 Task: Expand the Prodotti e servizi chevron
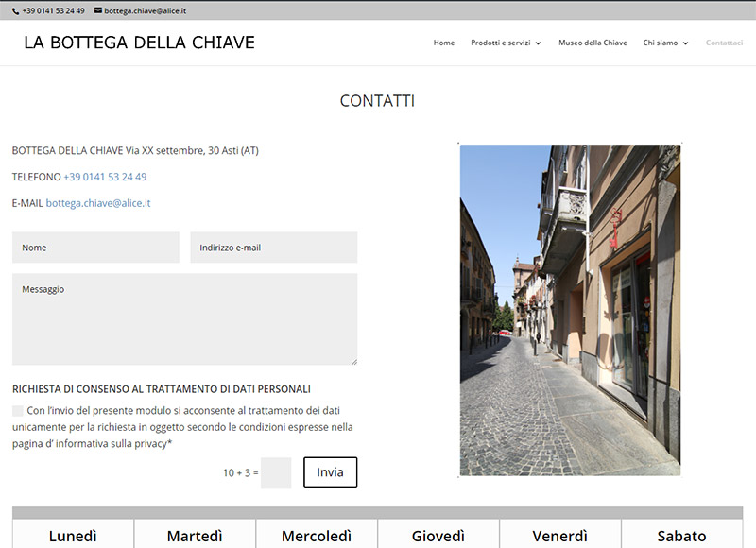tap(538, 43)
